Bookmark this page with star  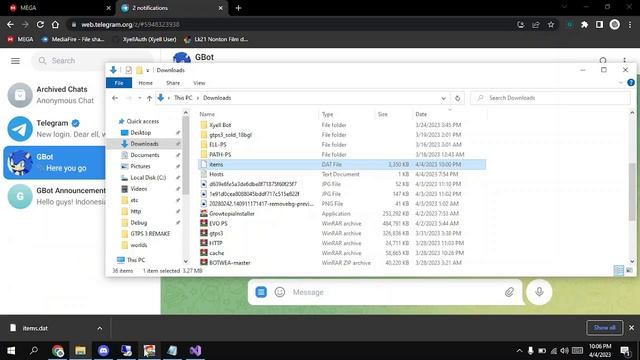pyautogui.click(x=551, y=24)
